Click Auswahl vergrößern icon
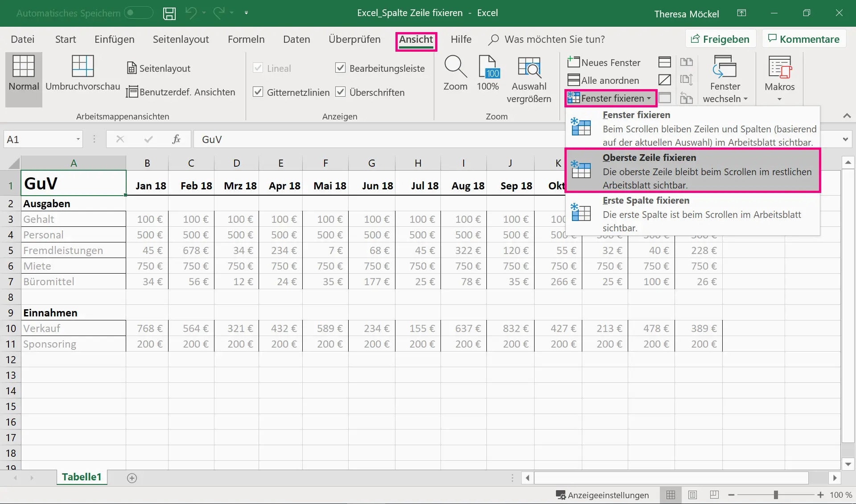The height and width of the screenshot is (504, 856). 529,67
